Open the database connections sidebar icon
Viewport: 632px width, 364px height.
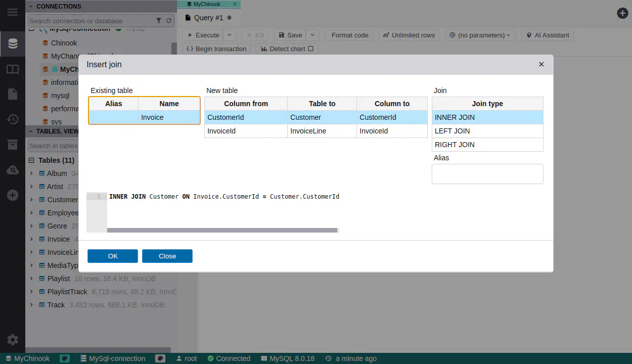(x=13, y=44)
